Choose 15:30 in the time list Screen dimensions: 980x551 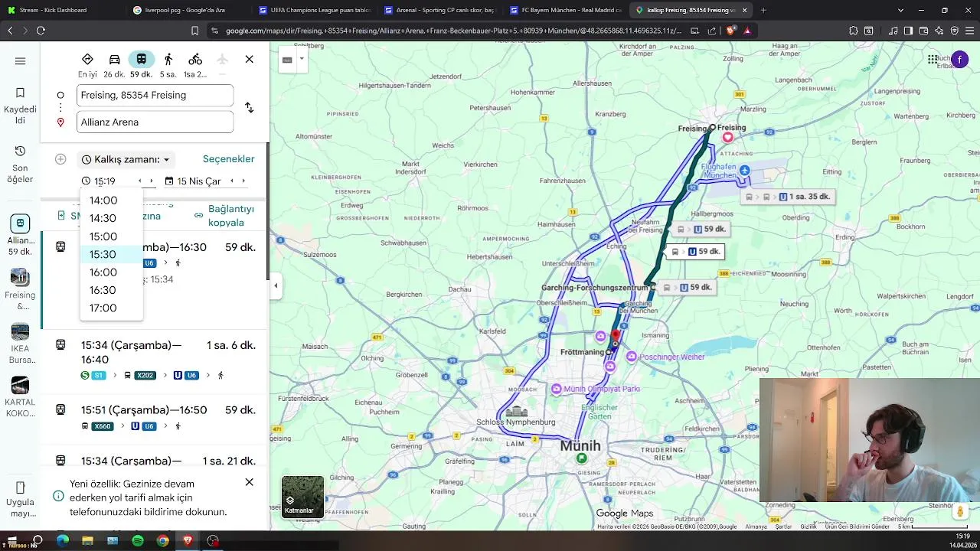pos(111,254)
